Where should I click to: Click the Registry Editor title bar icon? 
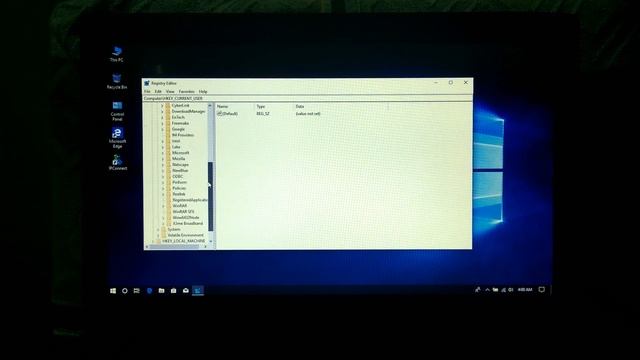(x=147, y=83)
